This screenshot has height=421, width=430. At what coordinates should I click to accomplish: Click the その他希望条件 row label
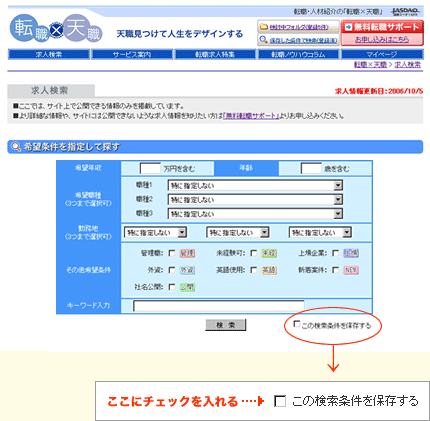(88, 270)
